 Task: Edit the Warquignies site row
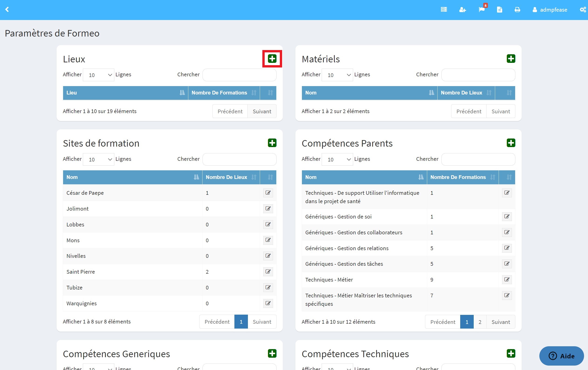click(x=268, y=303)
